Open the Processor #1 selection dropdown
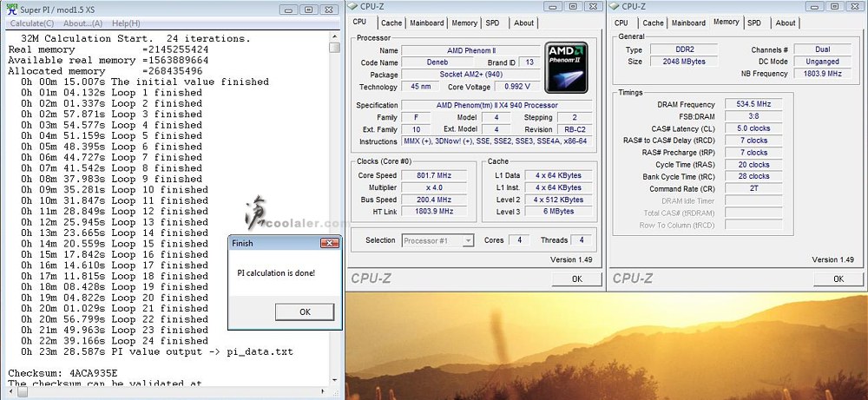 tap(437, 240)
